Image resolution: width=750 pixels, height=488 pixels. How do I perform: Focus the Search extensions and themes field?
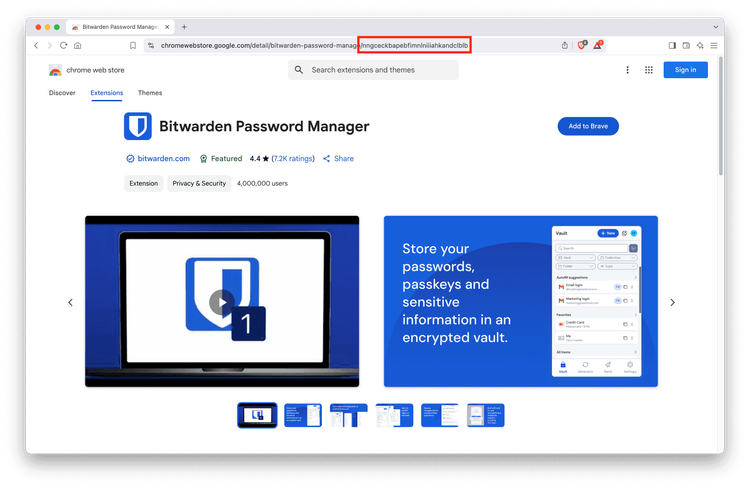click(x=373, y=70)
